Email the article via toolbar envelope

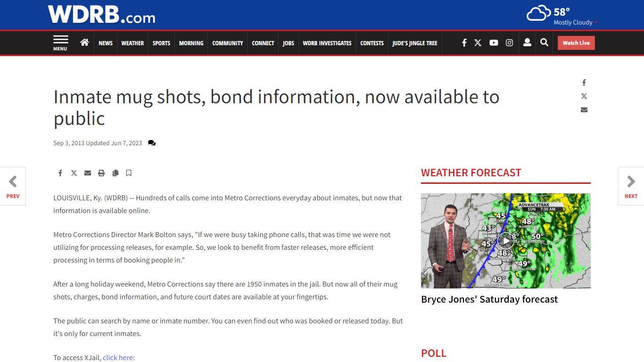(88, 173)
